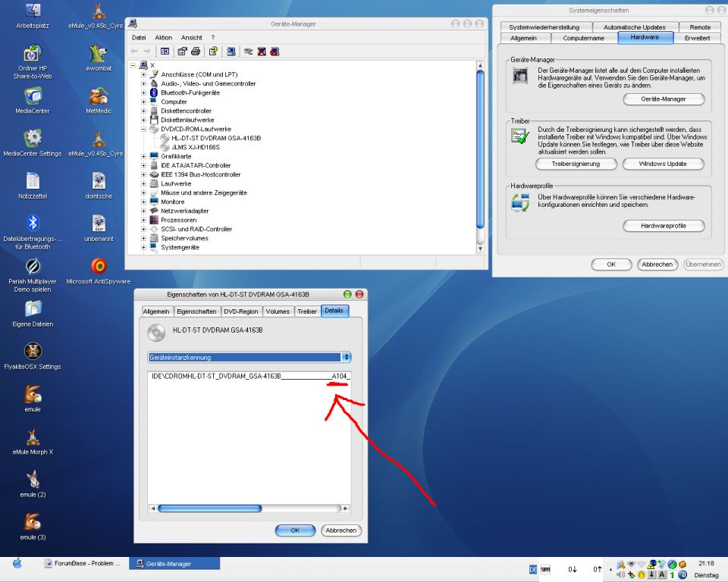
Task: Click the Geräte-Manager button in Systemeigenschaften
Action: 664,99
